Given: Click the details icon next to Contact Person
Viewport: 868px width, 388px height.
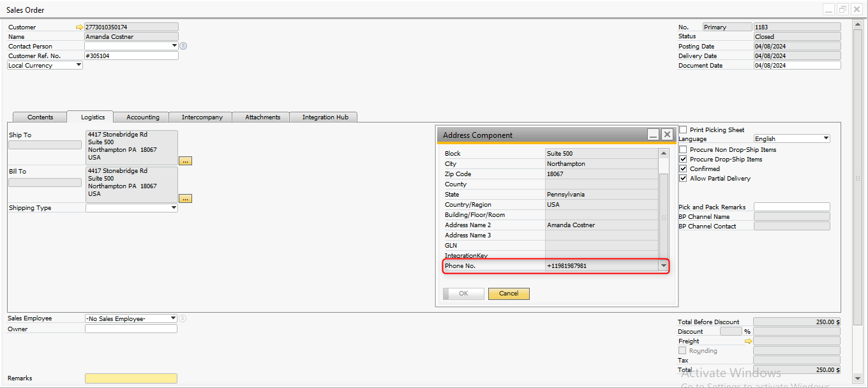Looking at the screenshot, I should click(183, 46).
